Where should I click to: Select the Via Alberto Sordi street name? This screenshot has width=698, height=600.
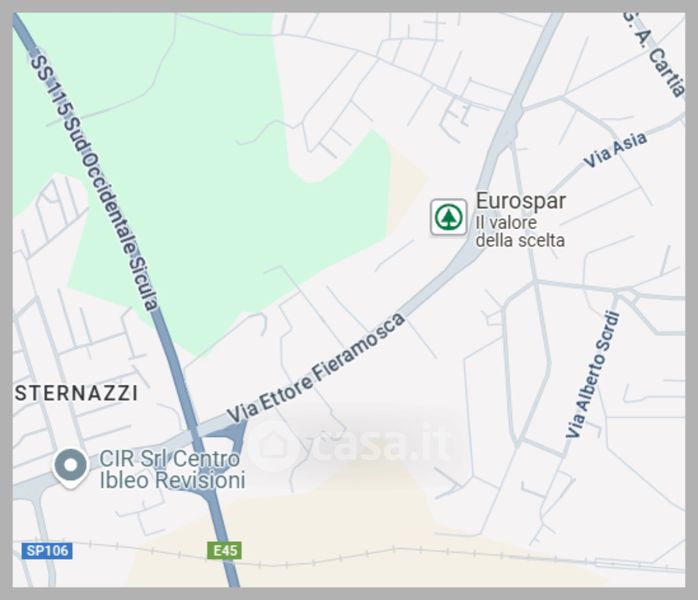[593, 374]
